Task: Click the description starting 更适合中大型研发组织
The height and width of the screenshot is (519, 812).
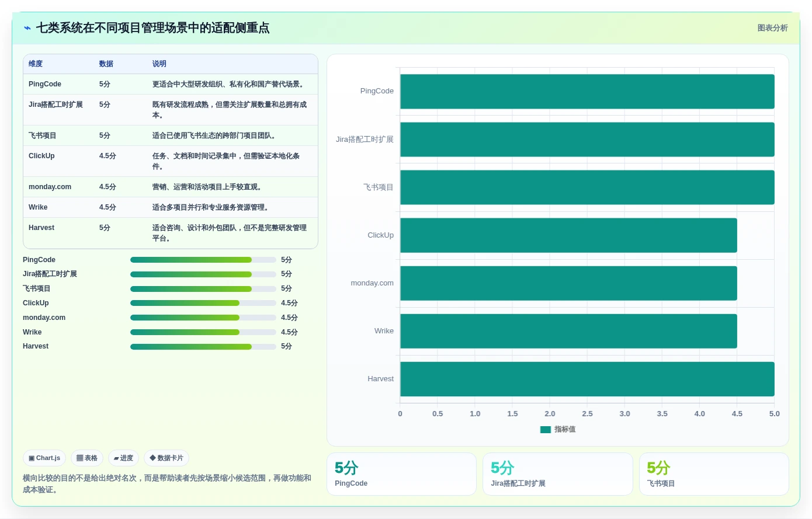Action: point(230,84)
